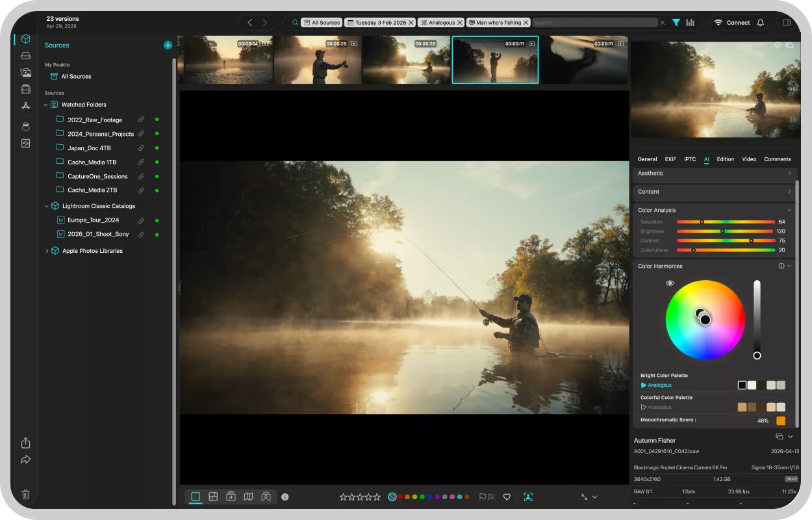Switch to the Video tab
Image resolution: width=812 pixels, height=520 pixels.
(749, 159)
